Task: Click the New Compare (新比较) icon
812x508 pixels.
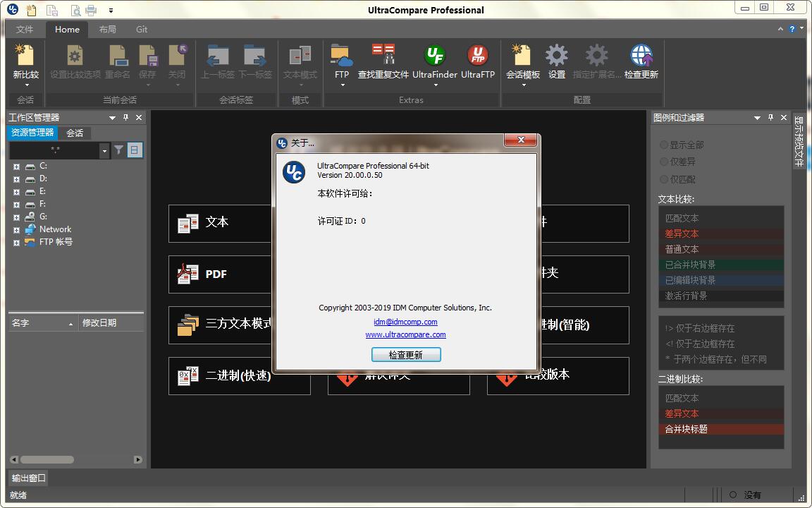Action: click(25, 56)
